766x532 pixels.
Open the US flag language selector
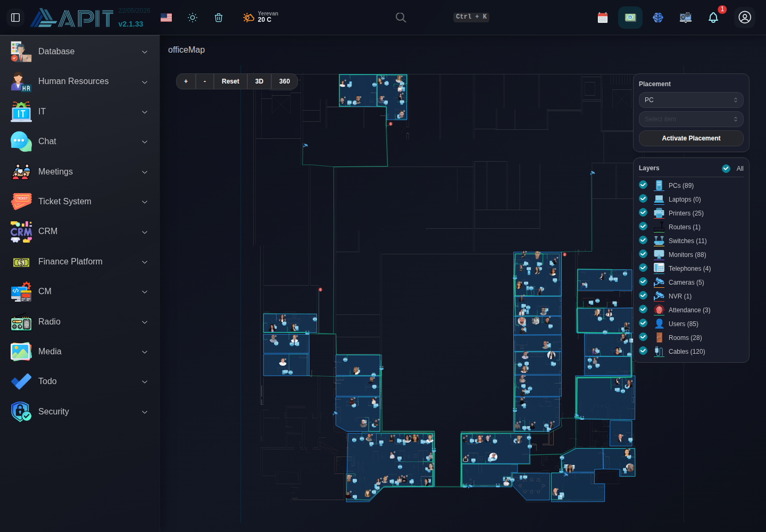[166, 18]
